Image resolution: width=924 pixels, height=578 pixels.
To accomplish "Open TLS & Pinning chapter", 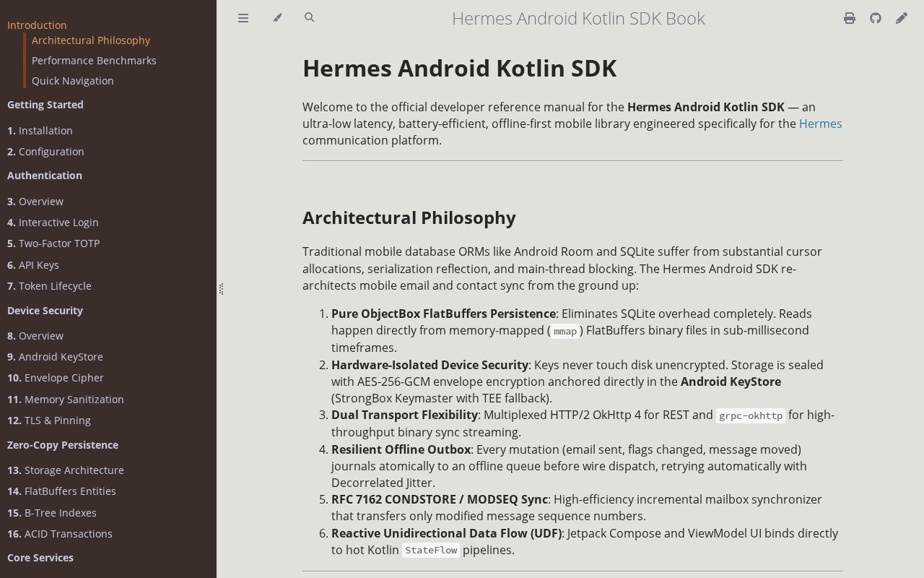I will pos(49,420).
